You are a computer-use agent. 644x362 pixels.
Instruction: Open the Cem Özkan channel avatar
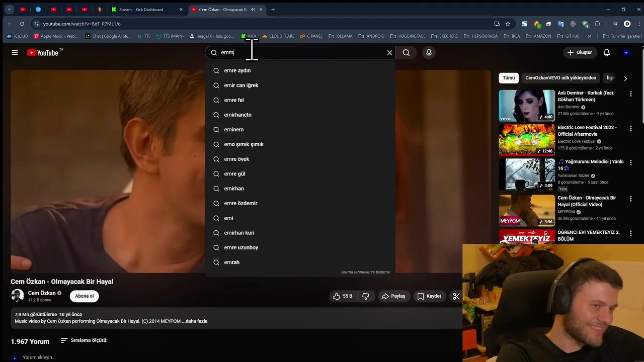(18, 296)
